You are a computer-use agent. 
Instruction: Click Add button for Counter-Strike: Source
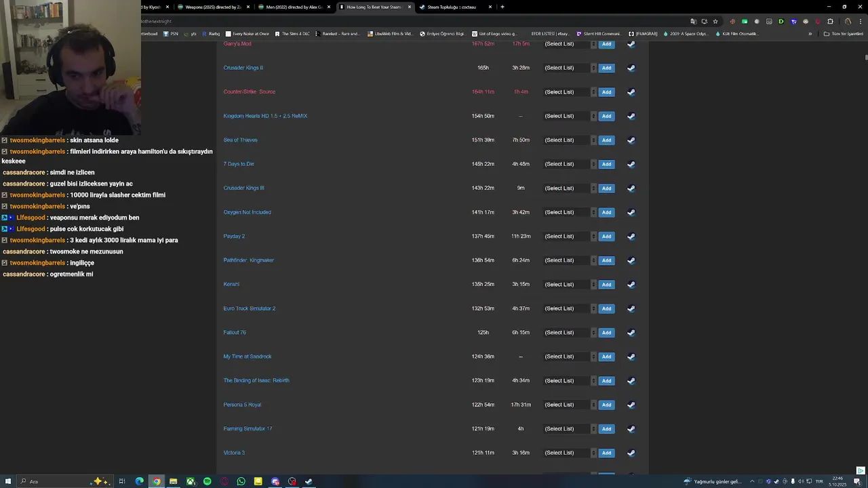606,92
